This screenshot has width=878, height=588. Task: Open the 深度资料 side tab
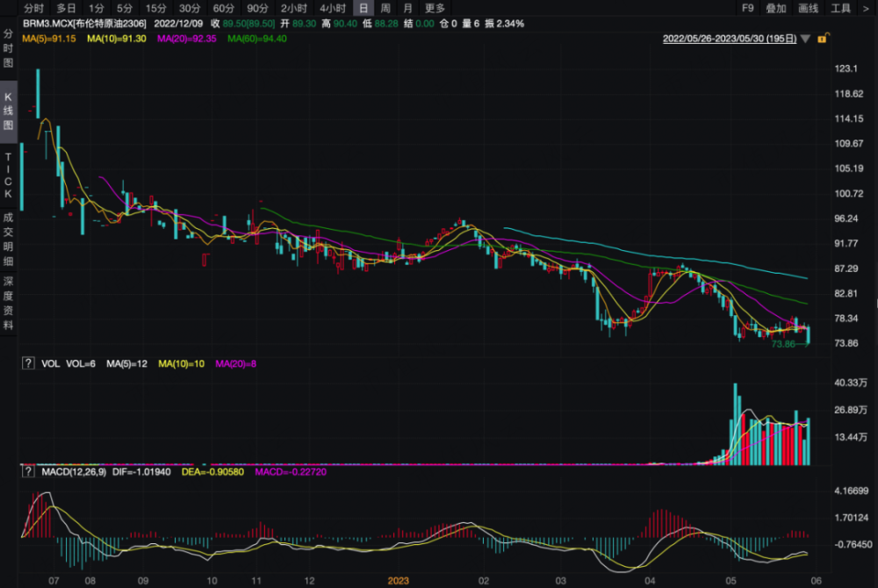(x=9, y=303)
